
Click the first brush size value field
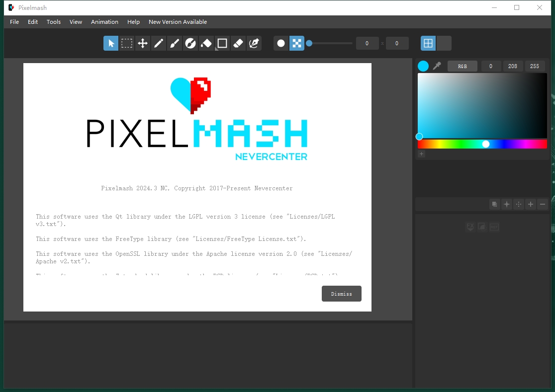click(367, 44)
